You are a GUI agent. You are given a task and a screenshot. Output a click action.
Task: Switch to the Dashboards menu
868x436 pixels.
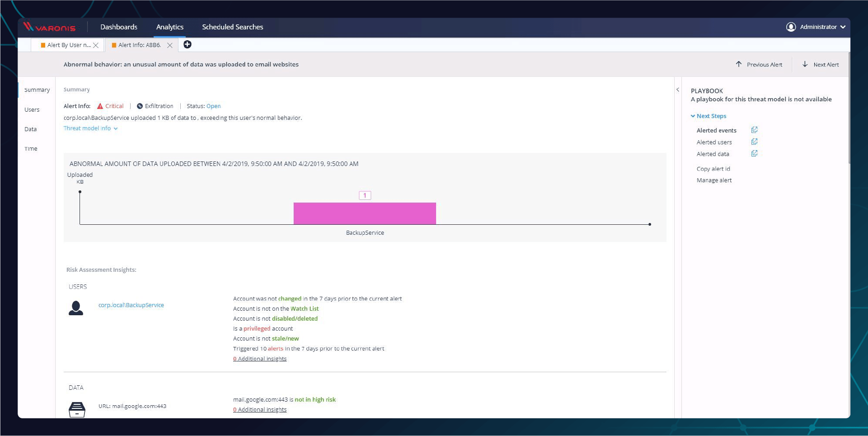coord(119,27)
